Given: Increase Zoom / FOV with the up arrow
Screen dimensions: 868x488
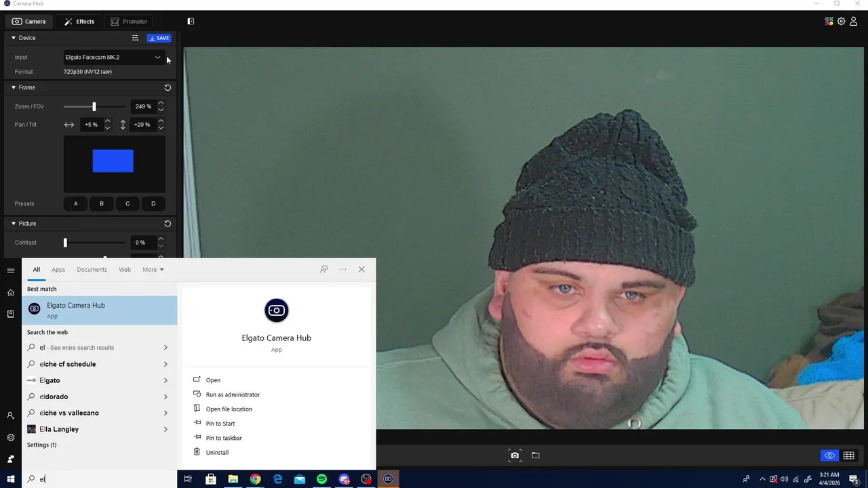Looking at the screenshot, I should (161, 104).
